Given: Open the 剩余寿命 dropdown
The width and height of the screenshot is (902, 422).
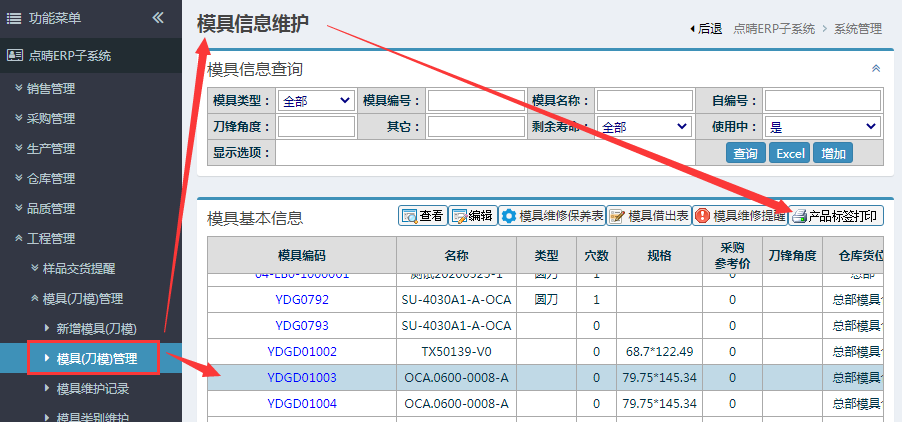Looking at the screenshot, I should (644, 127).
